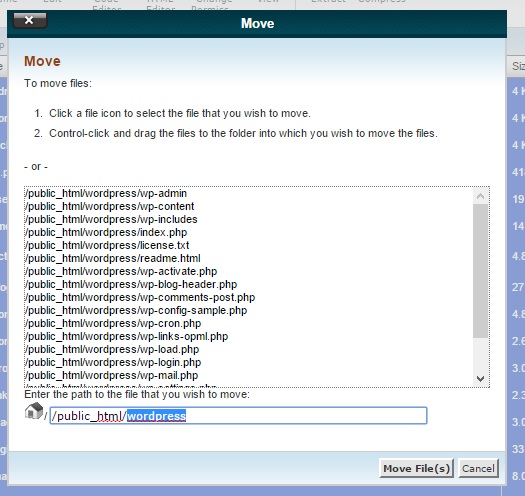Select the wp-blog-header.php path entry
This screenshot has height=496, width=525.
[131, 284]
